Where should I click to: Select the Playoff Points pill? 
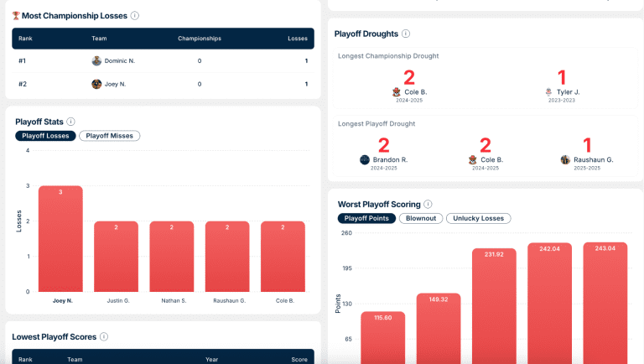point(366,219)
